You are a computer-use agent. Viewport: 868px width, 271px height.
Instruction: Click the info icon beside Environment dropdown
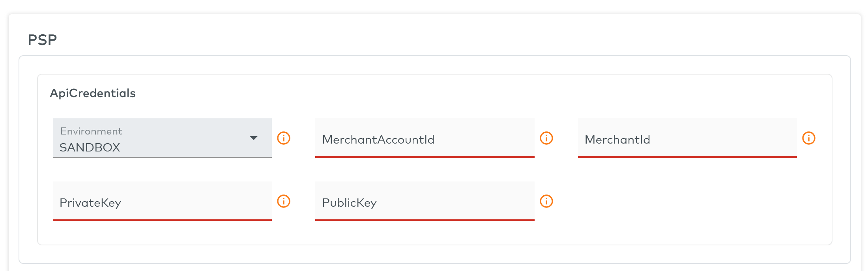pyautogui.click(x=284, y=138)
